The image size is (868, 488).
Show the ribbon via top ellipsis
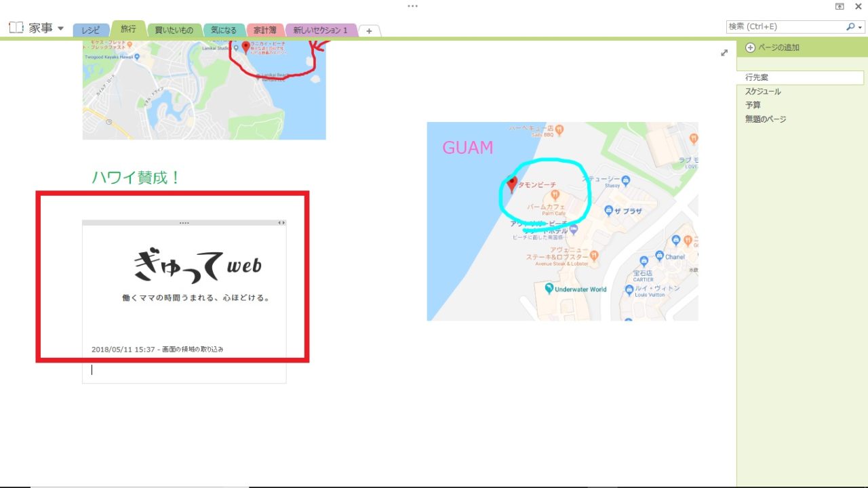coord(413,6)
